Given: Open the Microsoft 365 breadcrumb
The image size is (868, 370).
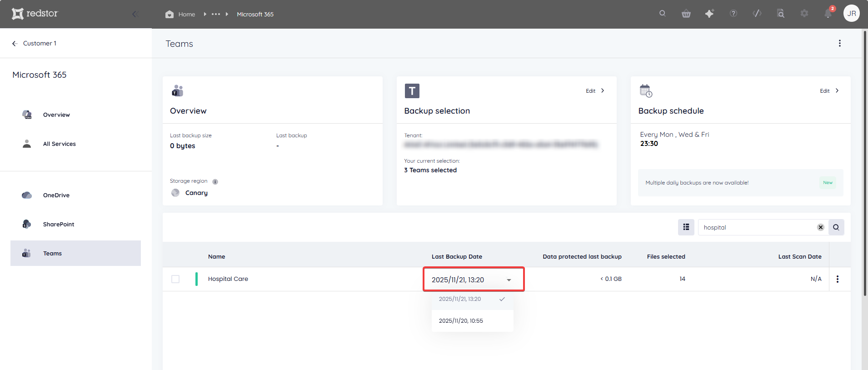Looking at the screenshot, I should point(255,14).
